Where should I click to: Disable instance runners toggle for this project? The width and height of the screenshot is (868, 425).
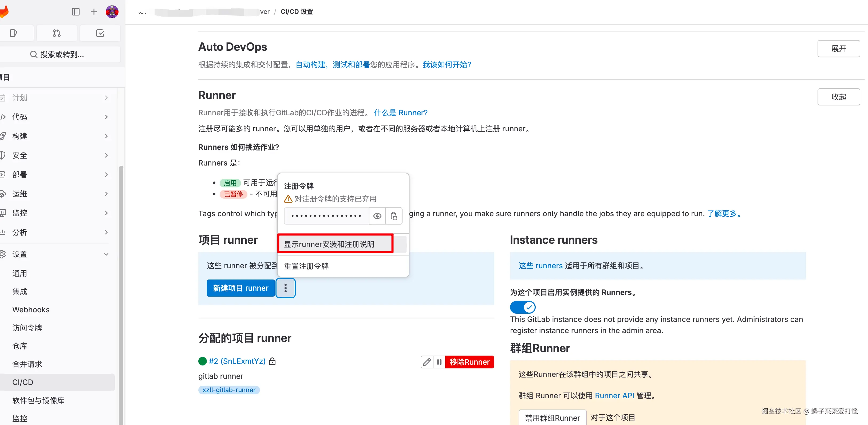click(522, 307)
